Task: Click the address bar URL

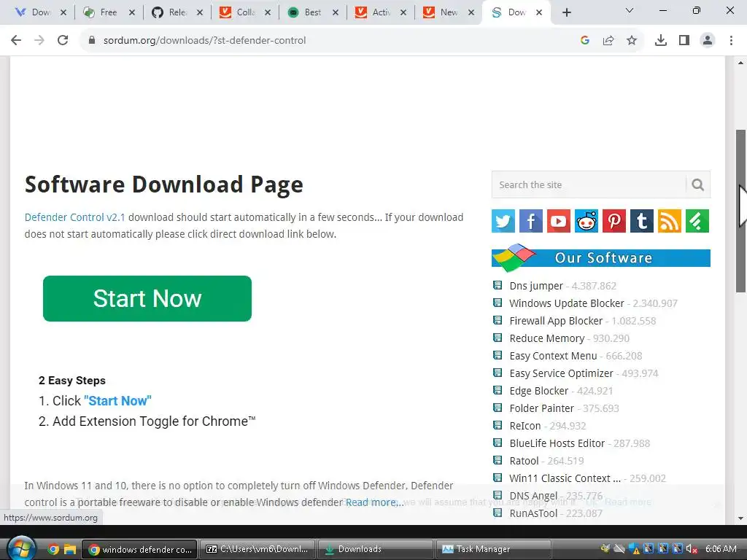Action: (204, 41)
